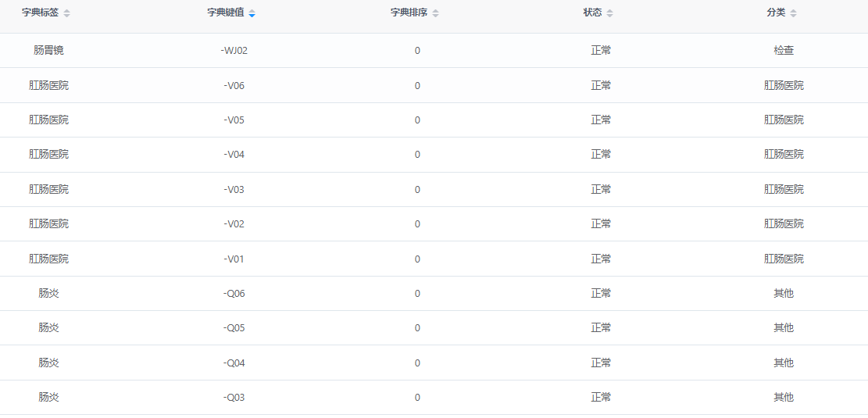Toggle sorting on the 字典排序 arrows
This screenshot has height=418, width=868.
coord(436,13)
